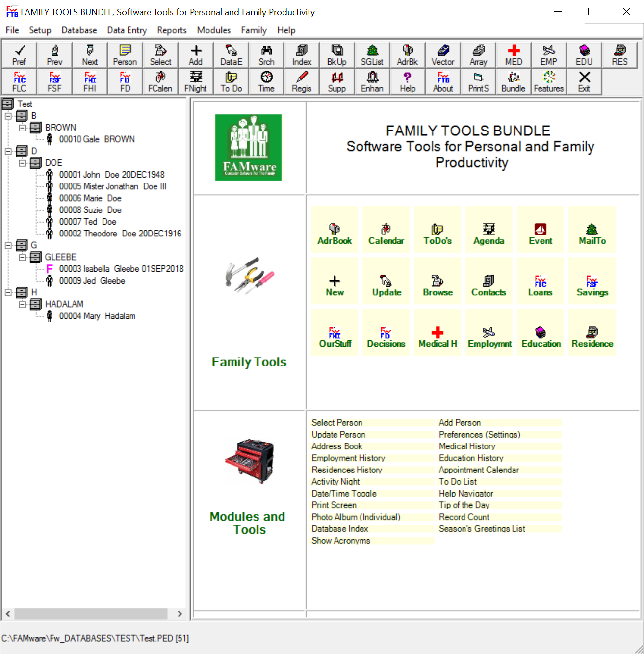Click the Array toolbar icon
The width and height of the screenshot is (644, 654).
tap(478, 55)
